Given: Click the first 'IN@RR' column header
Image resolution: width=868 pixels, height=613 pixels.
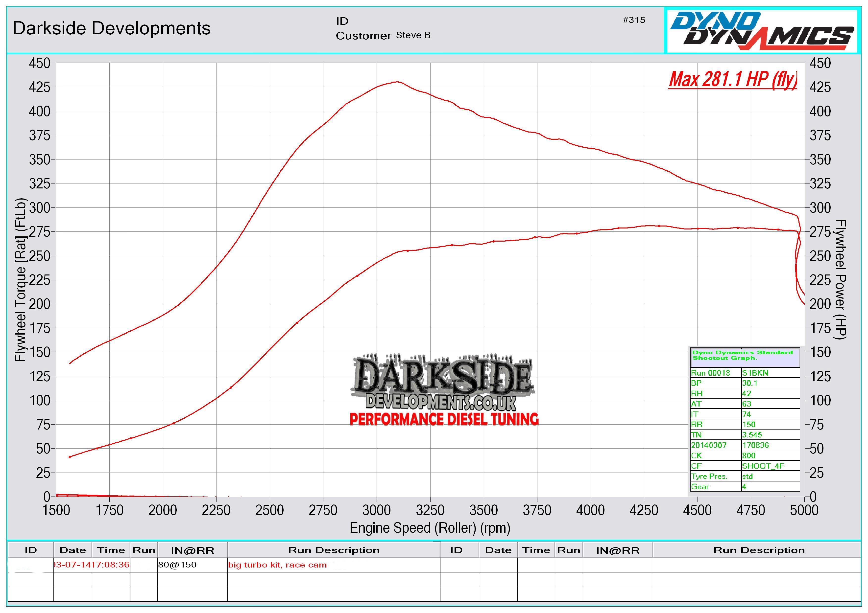Looking at the screenshot, I should pyautogui.click(x=193, y=550).
